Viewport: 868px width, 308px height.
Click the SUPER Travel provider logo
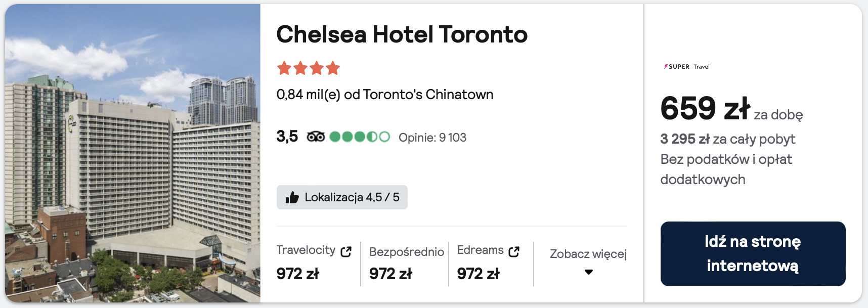pyautogui.click(x=686, y=67)
